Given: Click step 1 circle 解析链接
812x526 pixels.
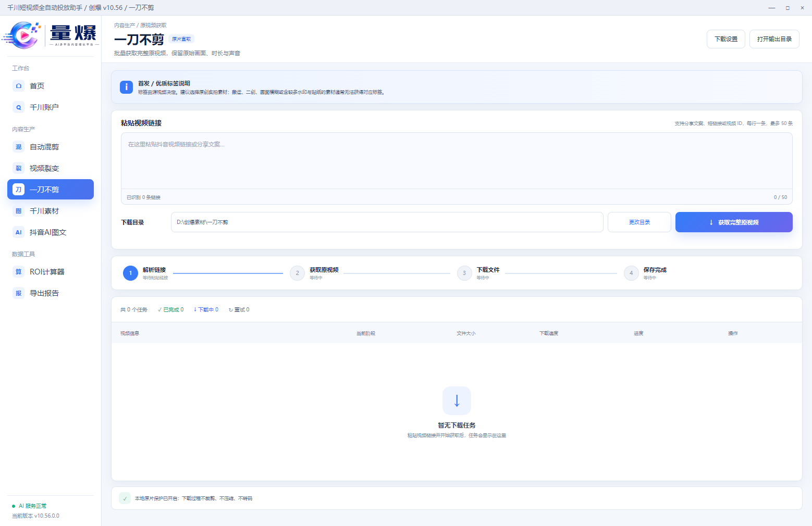Looking at the screenshot, I should coord(130,273).
